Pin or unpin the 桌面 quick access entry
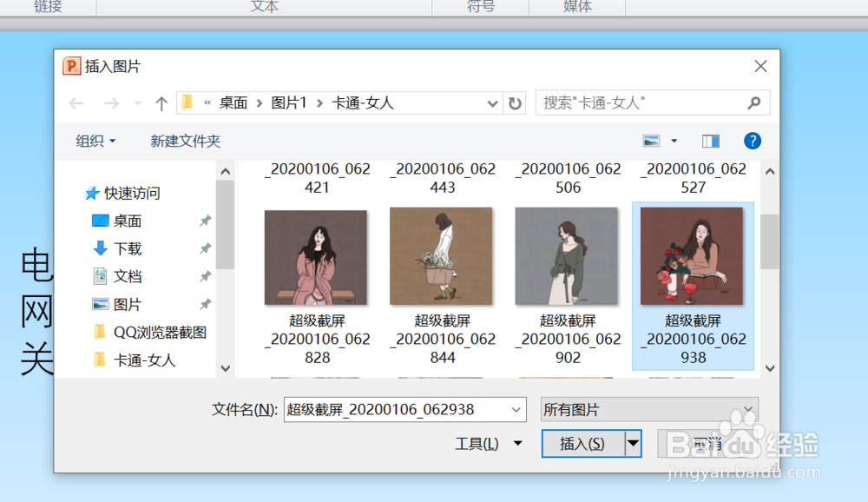Screen dimensions: 868x502 (206, 221)
